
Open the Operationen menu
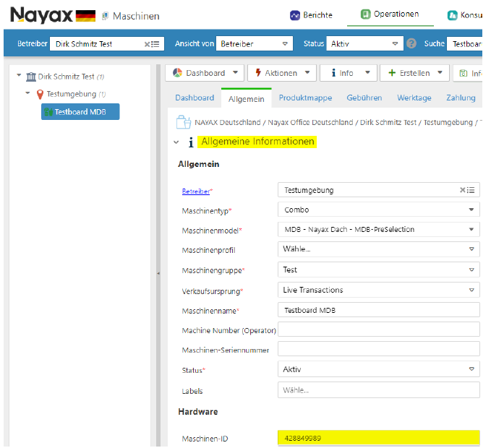click(390, 14)
